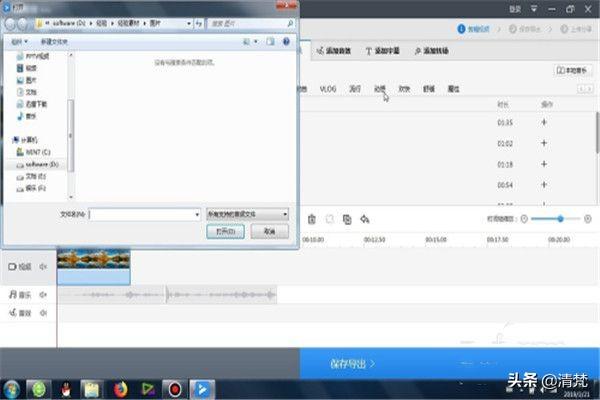Add the 00:54 music track with plus
600x400 pixels.
[544, 185]
